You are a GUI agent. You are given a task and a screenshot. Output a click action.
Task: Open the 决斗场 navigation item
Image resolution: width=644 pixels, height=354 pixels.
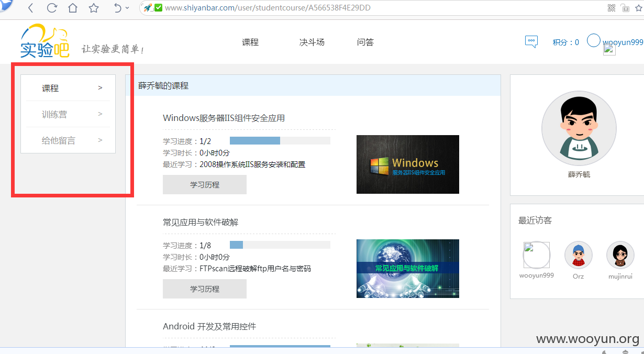[x=312, y=42]
